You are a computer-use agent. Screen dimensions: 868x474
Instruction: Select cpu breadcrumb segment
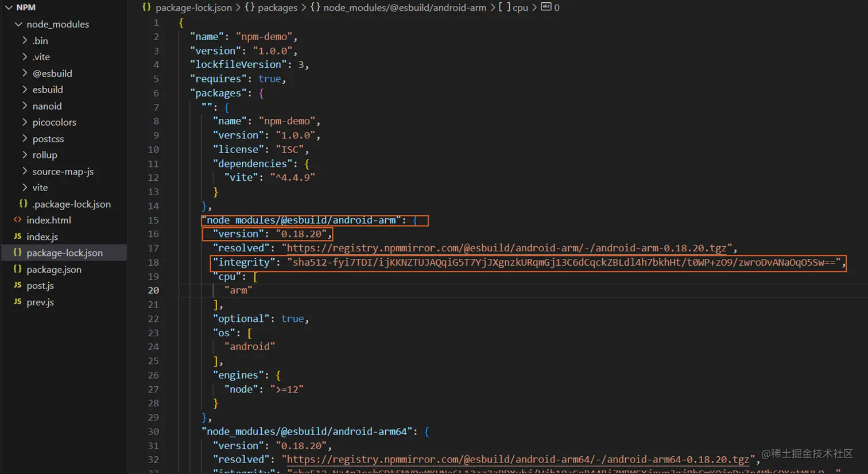pos(520,7)
